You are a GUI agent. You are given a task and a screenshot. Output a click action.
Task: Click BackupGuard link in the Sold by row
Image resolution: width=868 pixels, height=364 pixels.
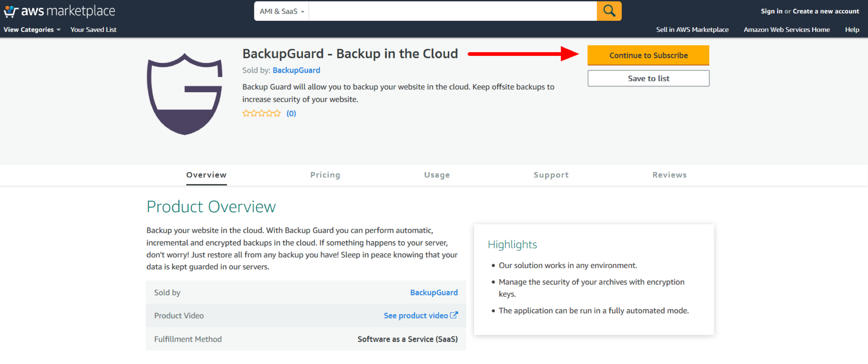point(434,293)
